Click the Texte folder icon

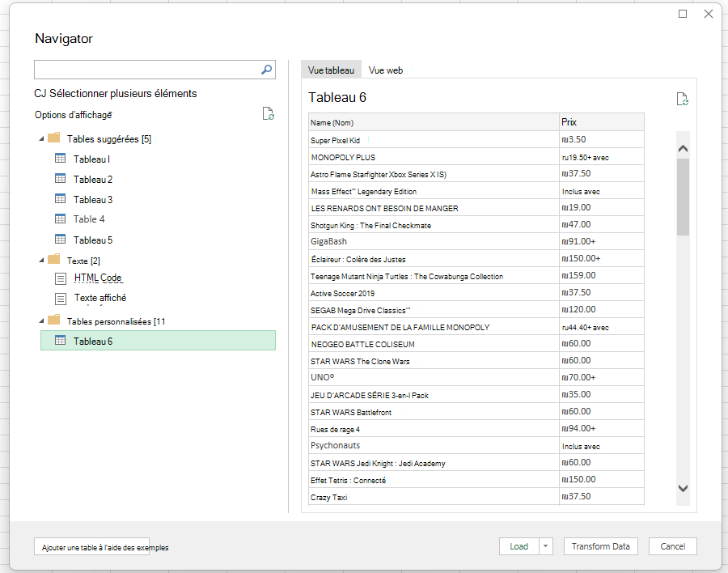click(x=54, y=259)
